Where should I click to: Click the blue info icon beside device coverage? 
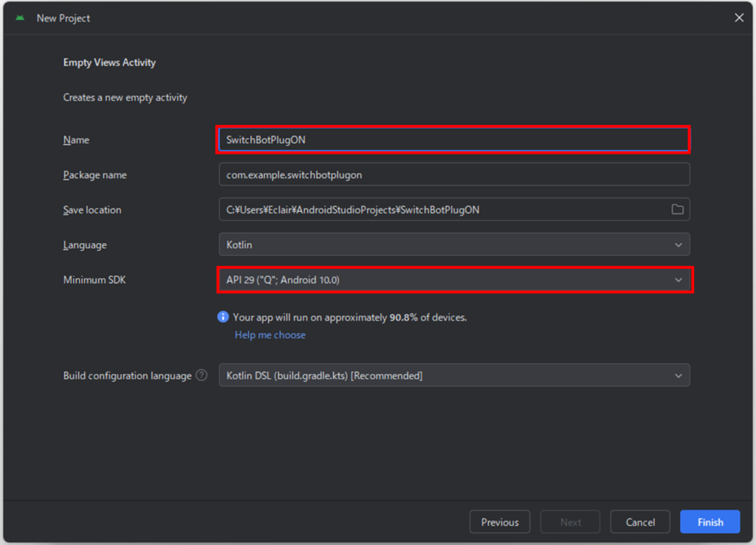(x=223, y=317)
